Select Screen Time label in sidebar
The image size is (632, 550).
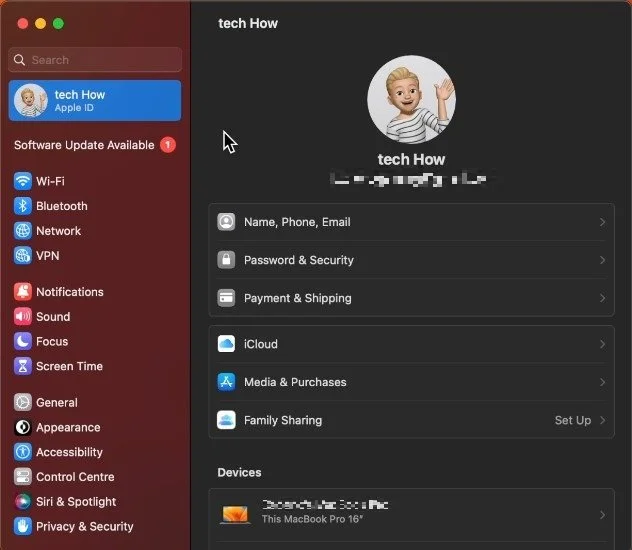pos(69,366)
